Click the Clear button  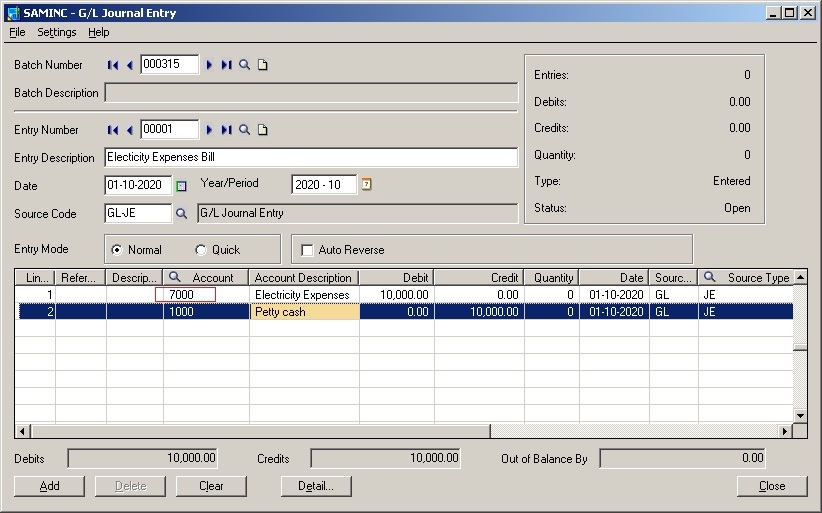(211, 486)
